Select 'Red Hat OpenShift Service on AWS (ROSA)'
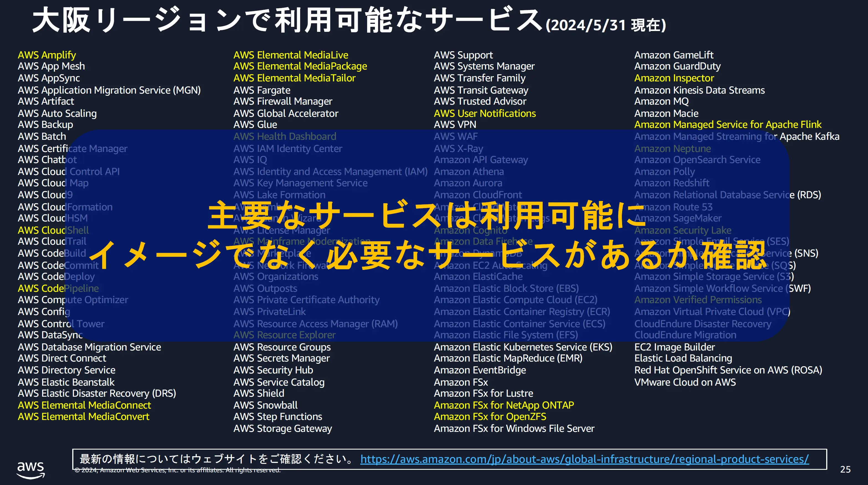Image resolution: width=868 pixels, height=485 pixels. click(728, 370)
